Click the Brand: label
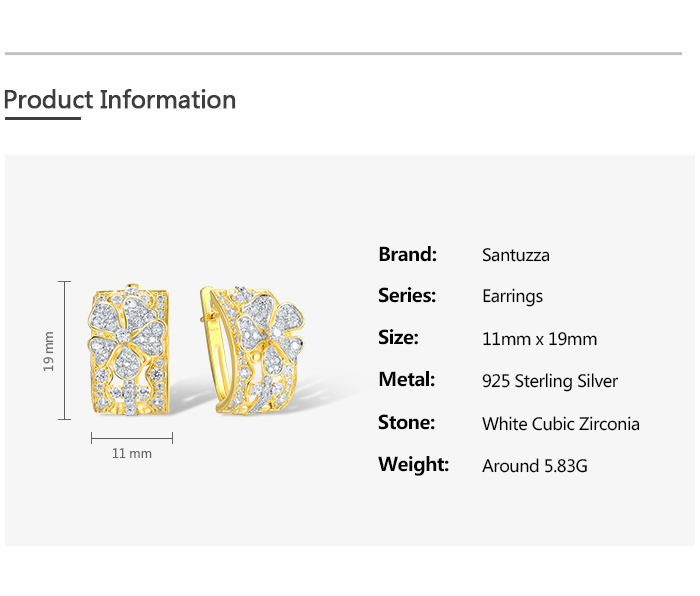Screen dimensions: 700x596 (407, 254)
